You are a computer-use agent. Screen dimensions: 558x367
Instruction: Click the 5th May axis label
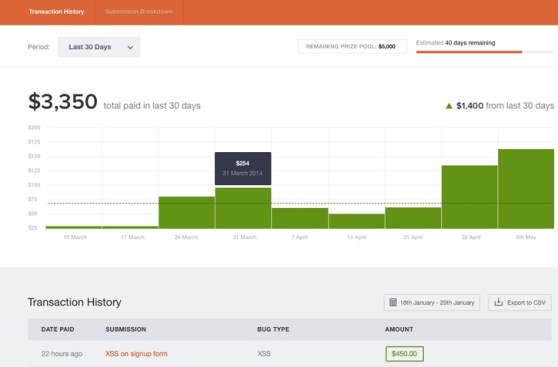pos(526,237)
